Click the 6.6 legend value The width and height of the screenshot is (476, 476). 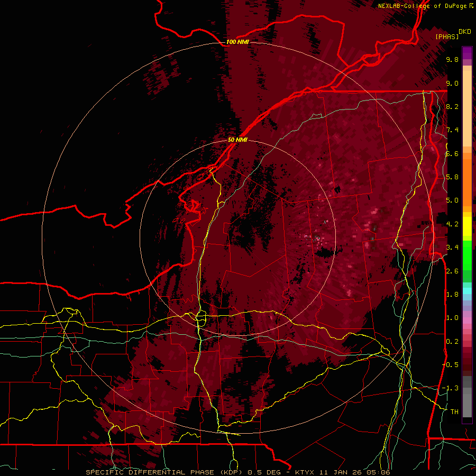pos(452,153)
